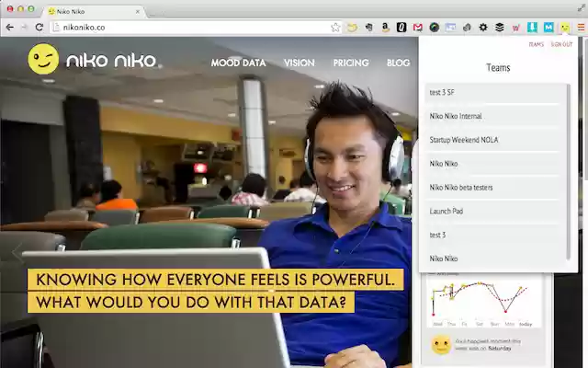This screenshot has width=588, height=368.
Task: Open the Chrome hamburger menu
Action: pos(581,27)
